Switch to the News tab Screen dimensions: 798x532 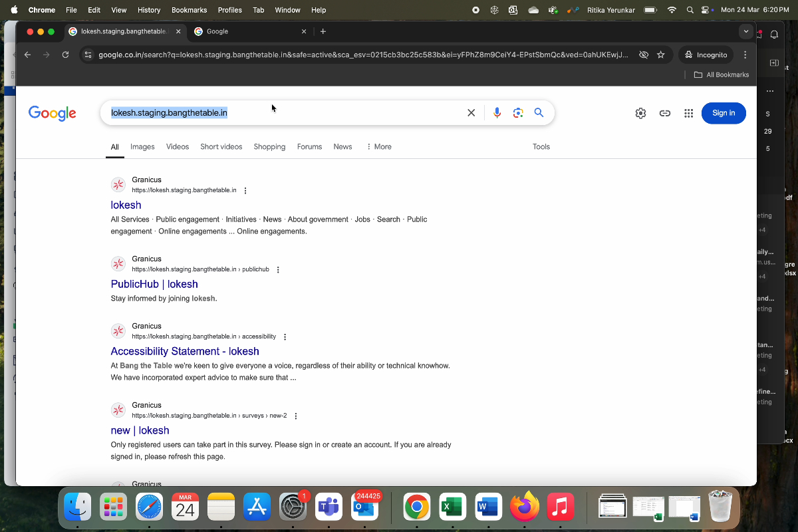coord(342,147)
